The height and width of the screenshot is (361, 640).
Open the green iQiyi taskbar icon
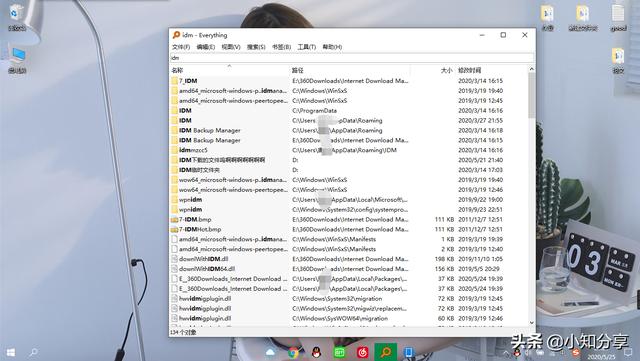click(x=339, y=352)
